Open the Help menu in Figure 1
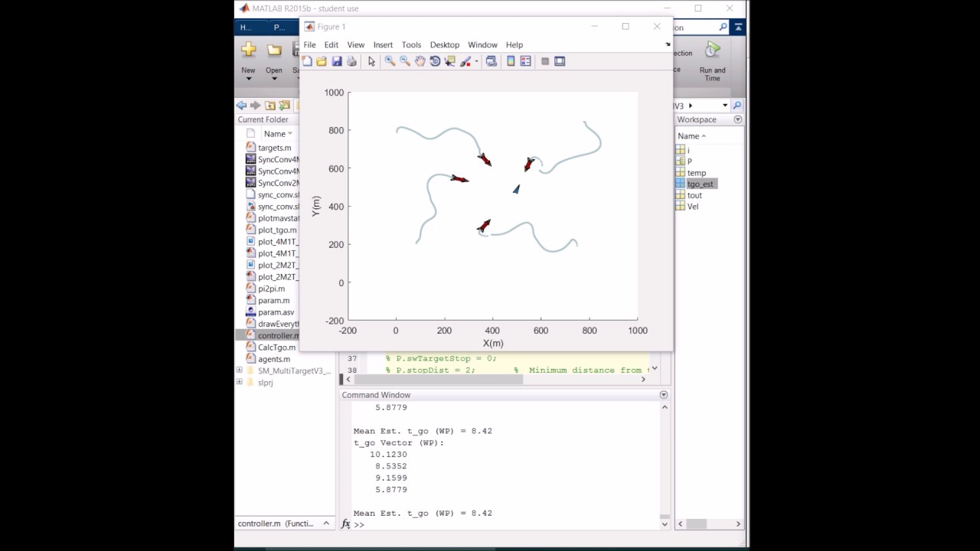 (514, 44)
